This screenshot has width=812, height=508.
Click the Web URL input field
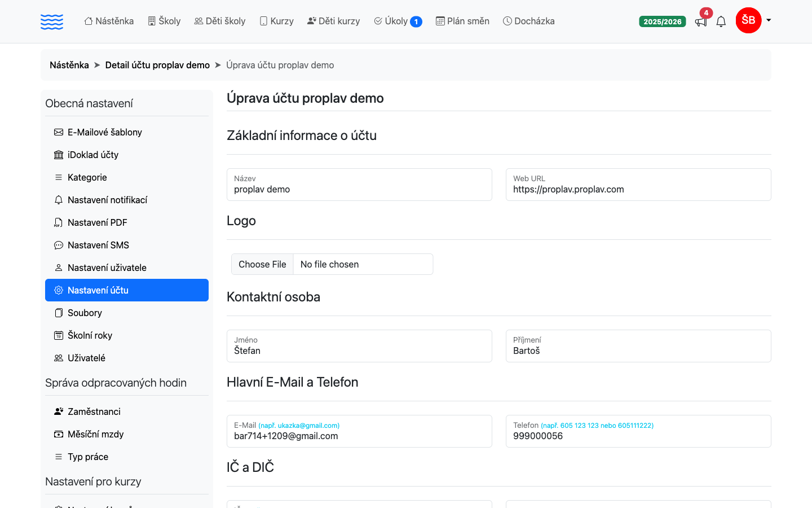coord(638,185)
